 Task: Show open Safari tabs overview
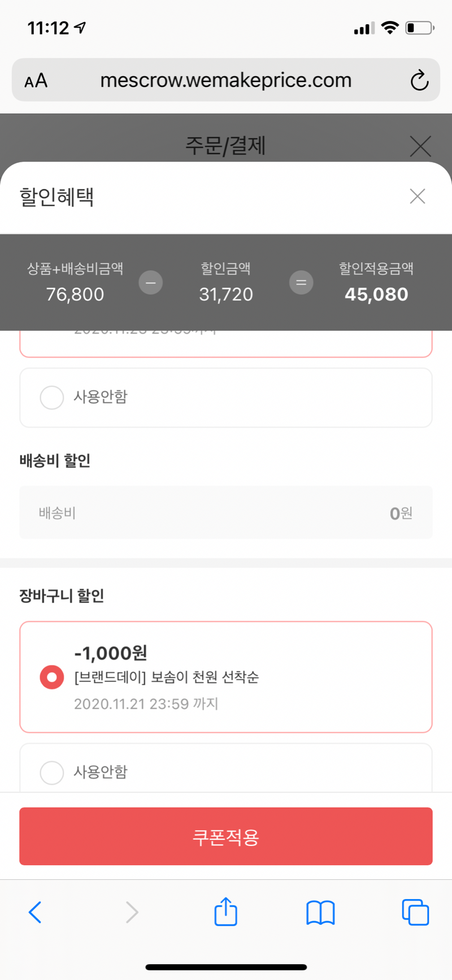click(x=415, y=912)
